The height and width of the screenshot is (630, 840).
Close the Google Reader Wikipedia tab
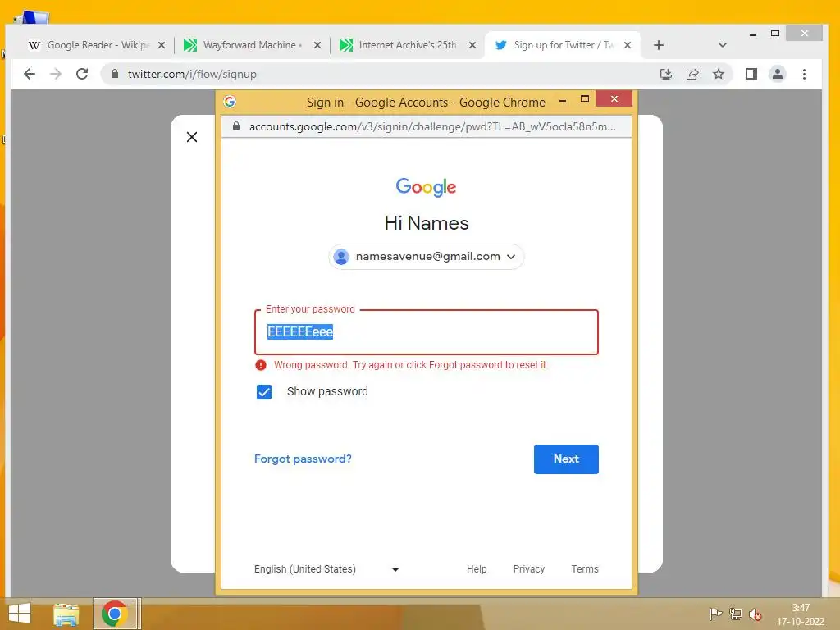pos(162,46)
